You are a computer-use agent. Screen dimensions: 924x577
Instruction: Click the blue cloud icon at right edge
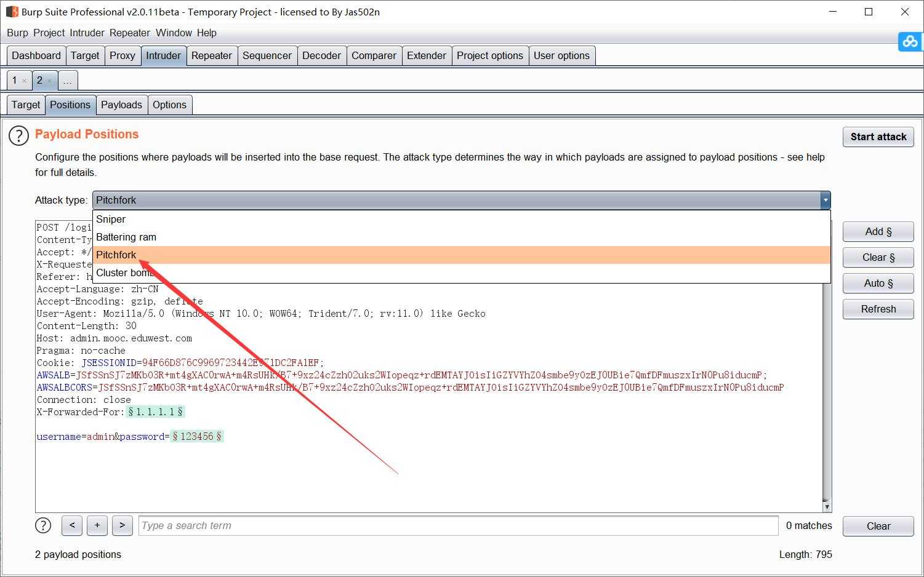coord(910,42)
